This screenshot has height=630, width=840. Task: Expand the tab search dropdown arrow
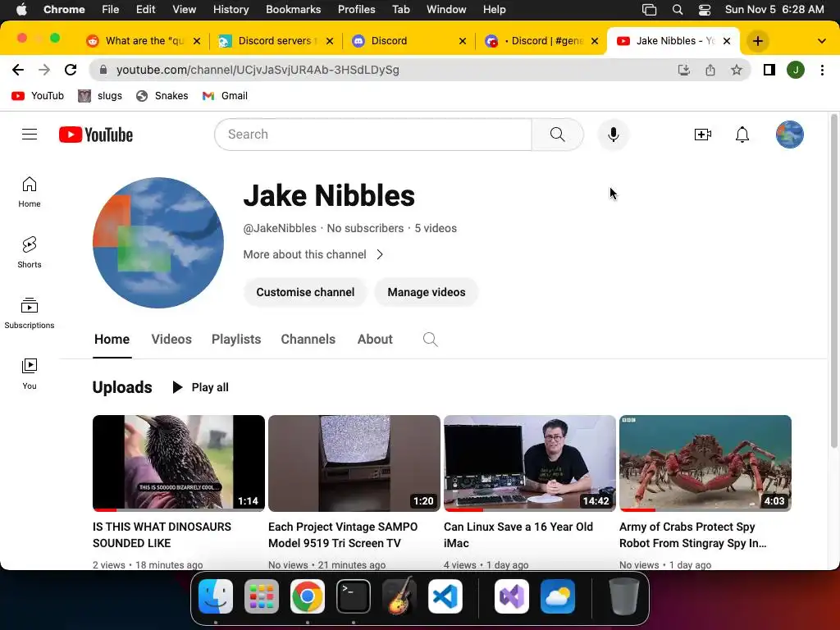tap(822, 41)
